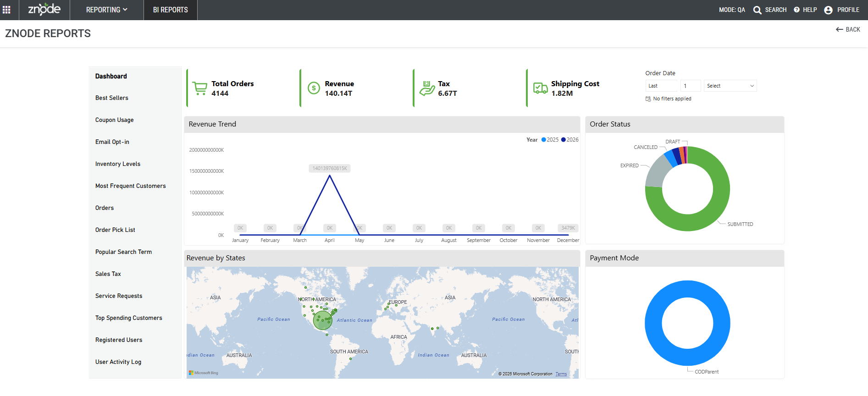This screenshot has height=396, width=868.
Task: Click the Order Date number input field
Action: 691,86
